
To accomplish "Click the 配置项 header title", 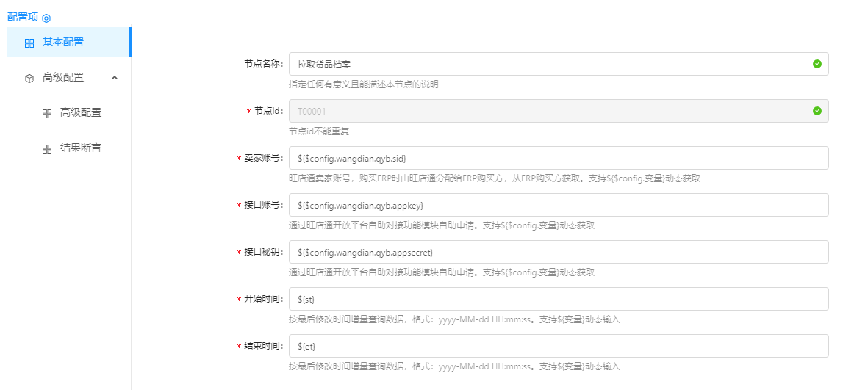I will (22, 17).
